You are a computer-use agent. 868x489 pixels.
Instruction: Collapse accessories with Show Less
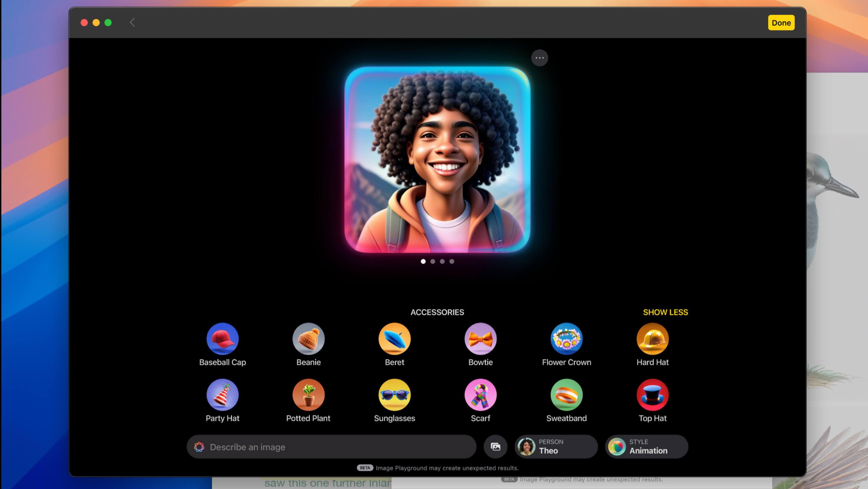coord(665,312)
